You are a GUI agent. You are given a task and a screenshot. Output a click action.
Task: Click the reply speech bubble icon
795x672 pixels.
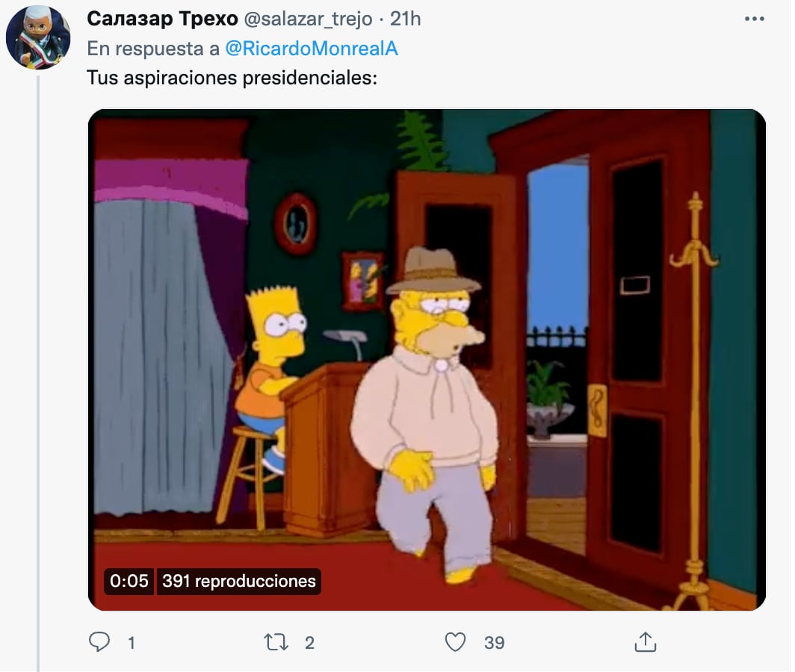point(99,641)
